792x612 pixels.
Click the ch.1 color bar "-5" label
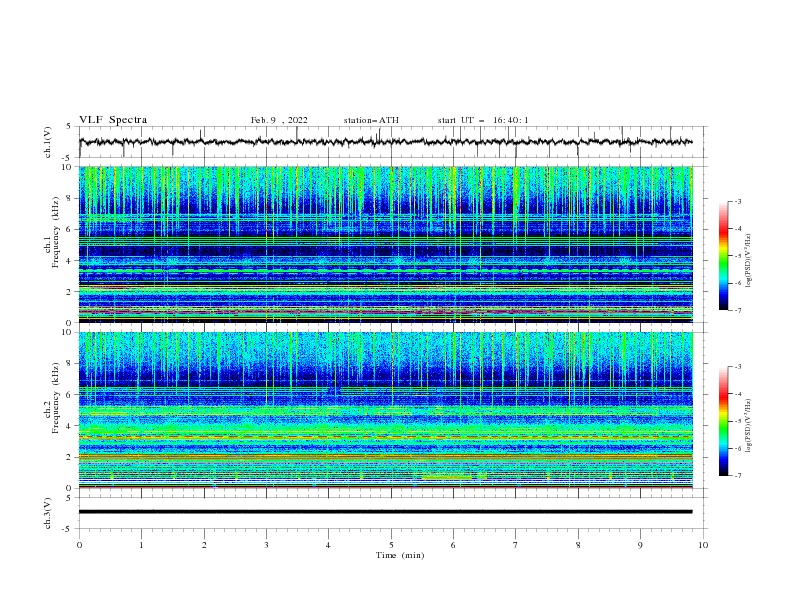[x=737, y=256]
